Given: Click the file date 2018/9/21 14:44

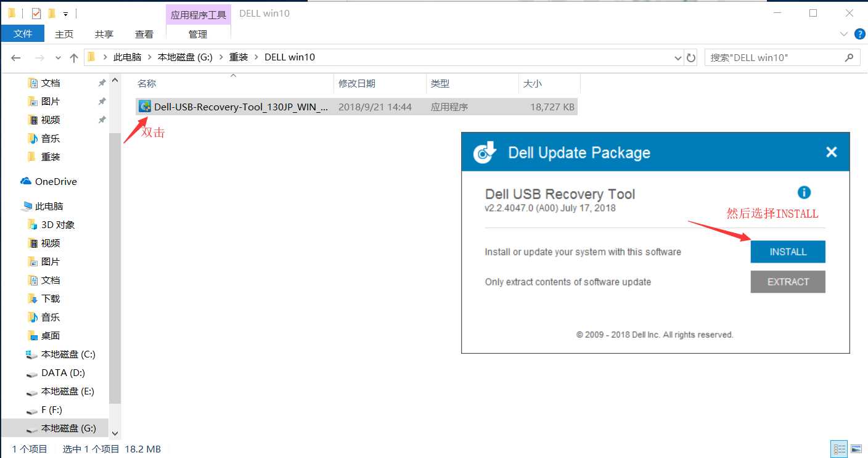Looking at the screenshot, I should [x=375, y=107].
